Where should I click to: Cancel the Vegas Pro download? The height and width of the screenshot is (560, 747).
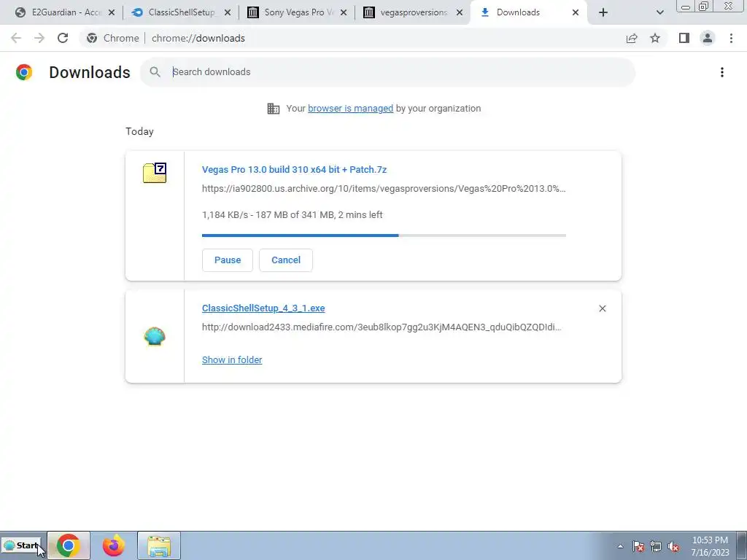286,260
